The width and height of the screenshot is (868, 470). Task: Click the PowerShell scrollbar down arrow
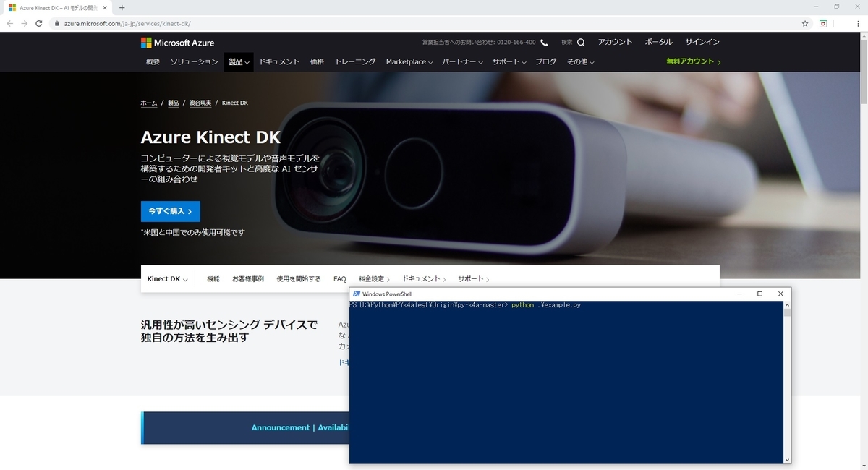788,460
